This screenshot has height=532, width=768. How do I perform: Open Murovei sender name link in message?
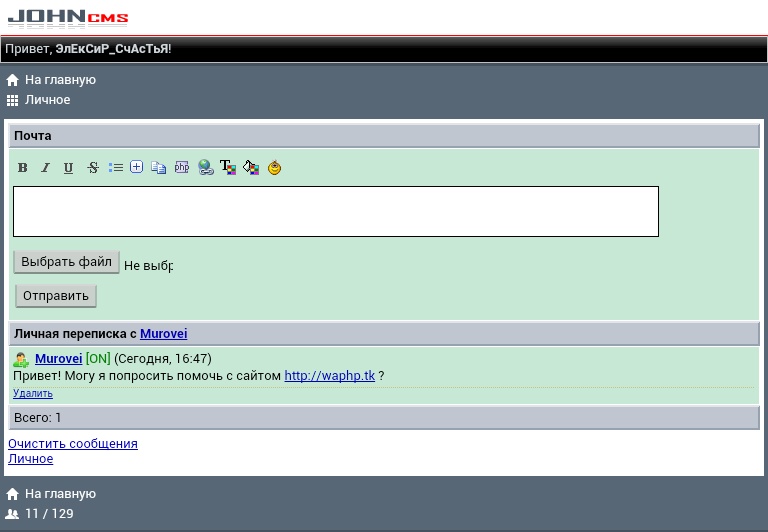point(59,359)
